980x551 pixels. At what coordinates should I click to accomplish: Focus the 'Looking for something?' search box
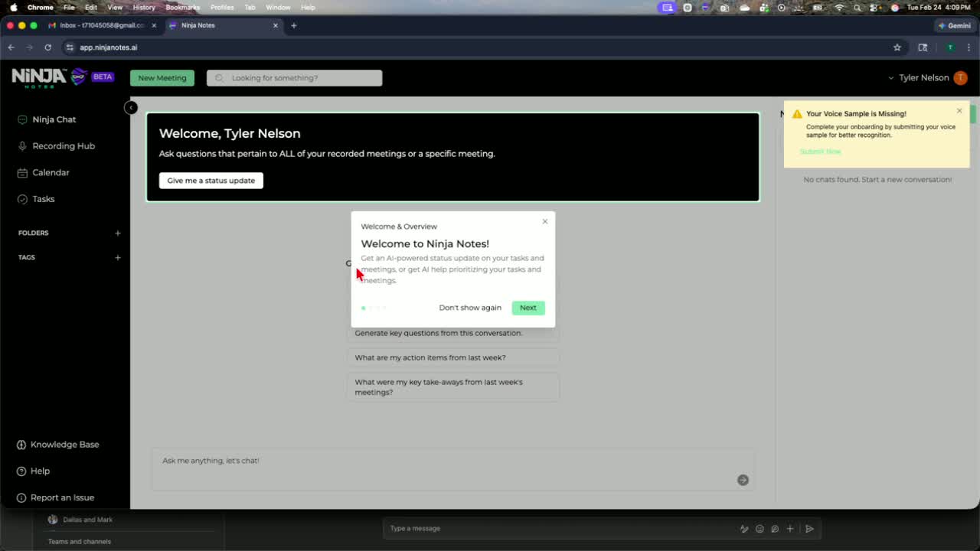pos(294,78)
